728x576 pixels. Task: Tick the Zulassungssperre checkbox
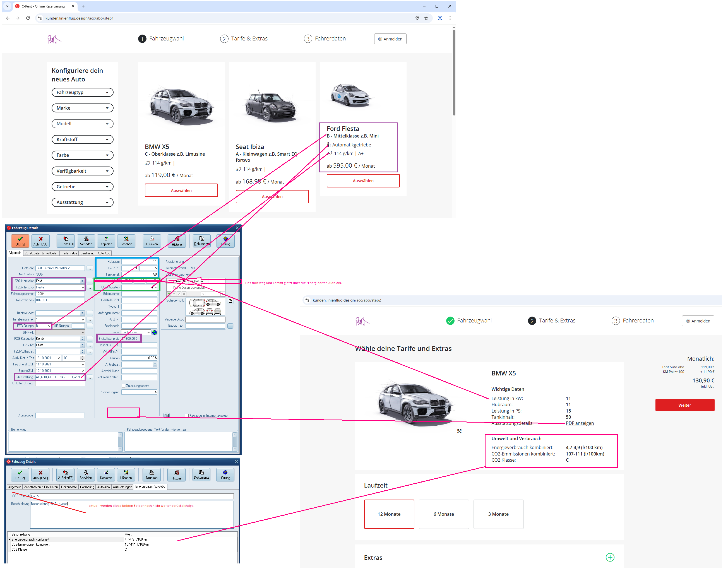coord(123,386)
